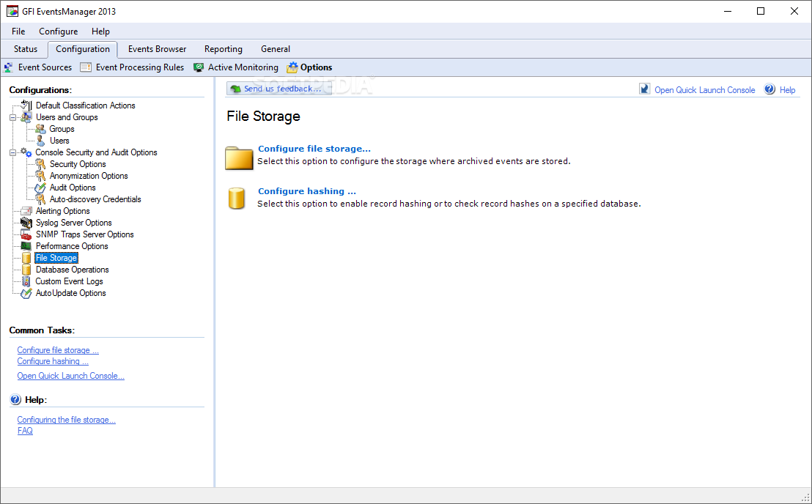The height and width of the screenshot is (504, 812).
Task: Switch to the General tab
Action: [x=276, y=49]
